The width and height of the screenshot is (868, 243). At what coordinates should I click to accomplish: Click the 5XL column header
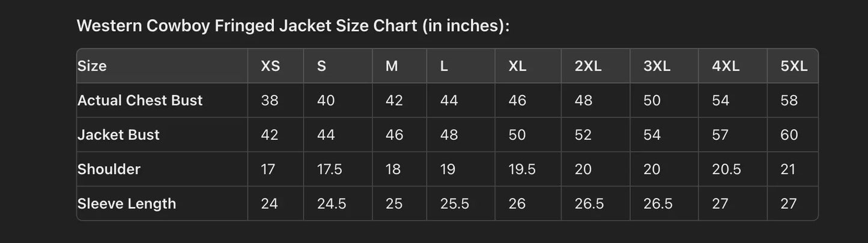pos(794,66)
